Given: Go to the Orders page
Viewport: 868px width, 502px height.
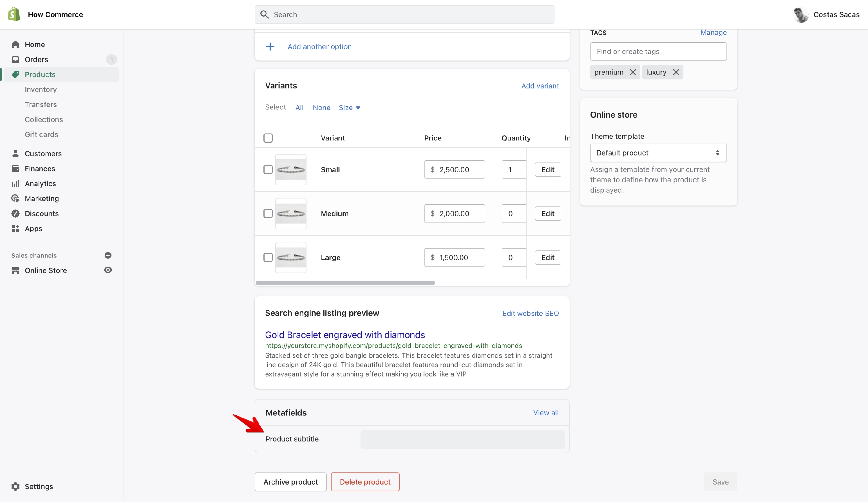Looking at the screenshot, I should tap(36, 59).
